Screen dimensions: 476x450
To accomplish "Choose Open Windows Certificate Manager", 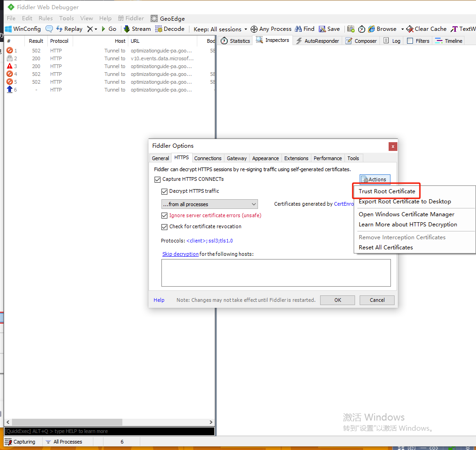I will pos(406,214).
